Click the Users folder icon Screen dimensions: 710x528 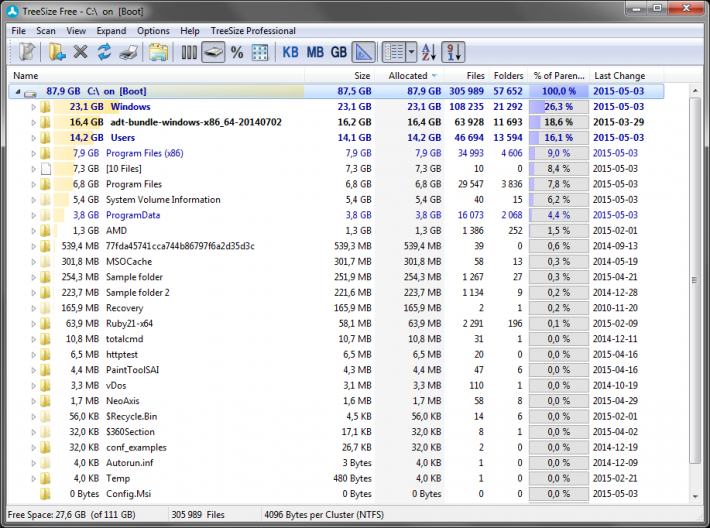pos(45,138)
